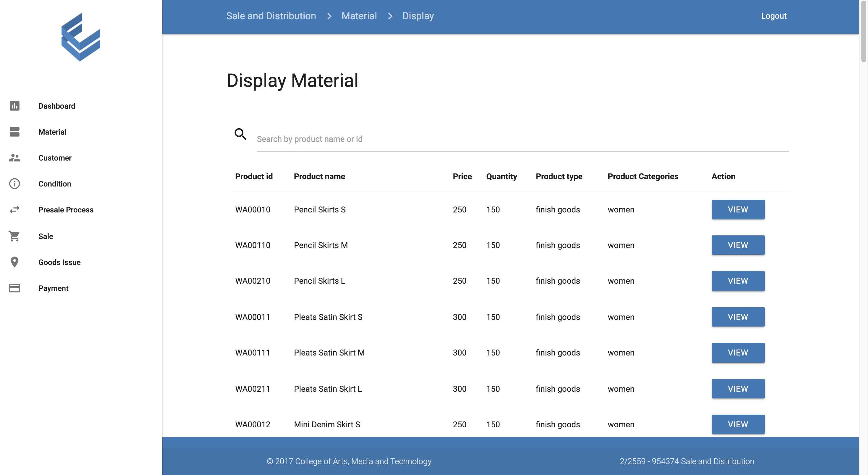Click the Sale shopping cart icon
Image resolution: width=868 pixels, height=475 pixels.
[14, 236]
